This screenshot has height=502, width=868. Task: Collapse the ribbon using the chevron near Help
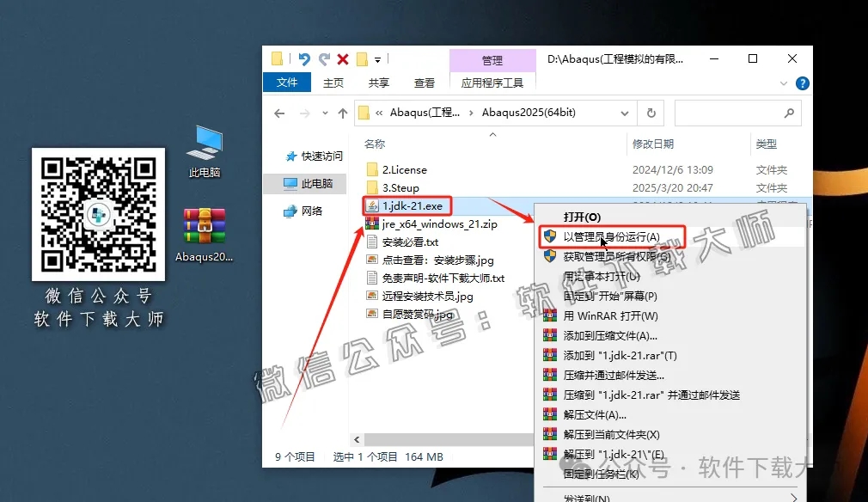coord(783,83)
